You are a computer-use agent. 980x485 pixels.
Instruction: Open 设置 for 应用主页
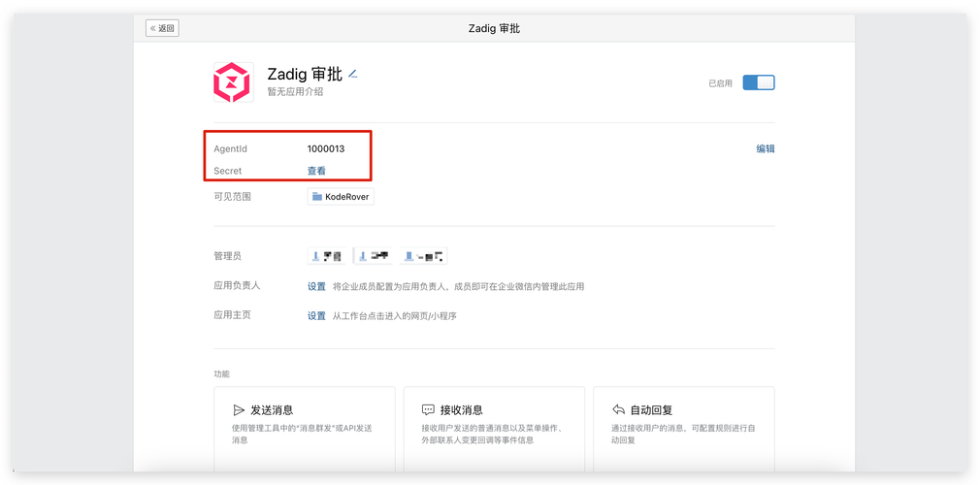(x=316, y=315)
